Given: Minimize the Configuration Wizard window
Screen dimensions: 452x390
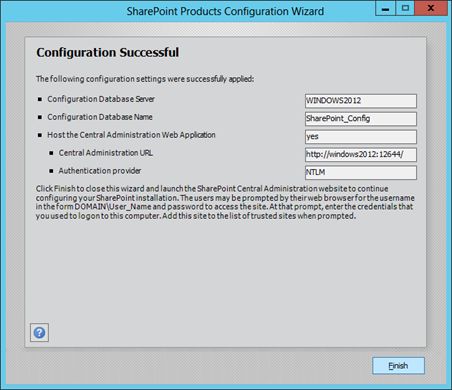Looking at the screenshot, I should pos(385,8).
